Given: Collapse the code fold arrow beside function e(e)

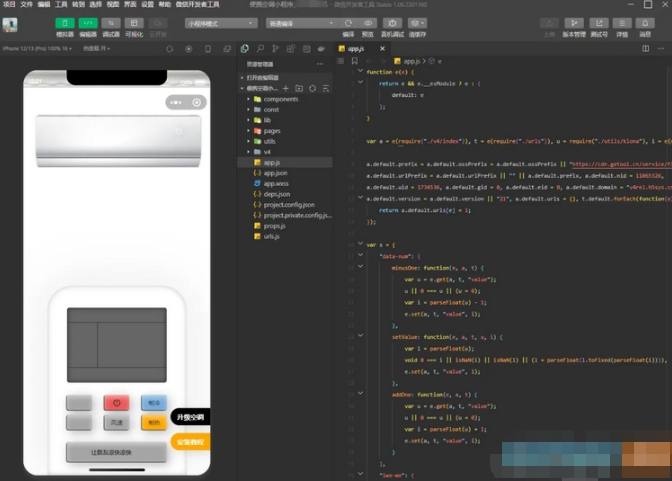Looking at the screenshot, I should [x=360, y=72].
